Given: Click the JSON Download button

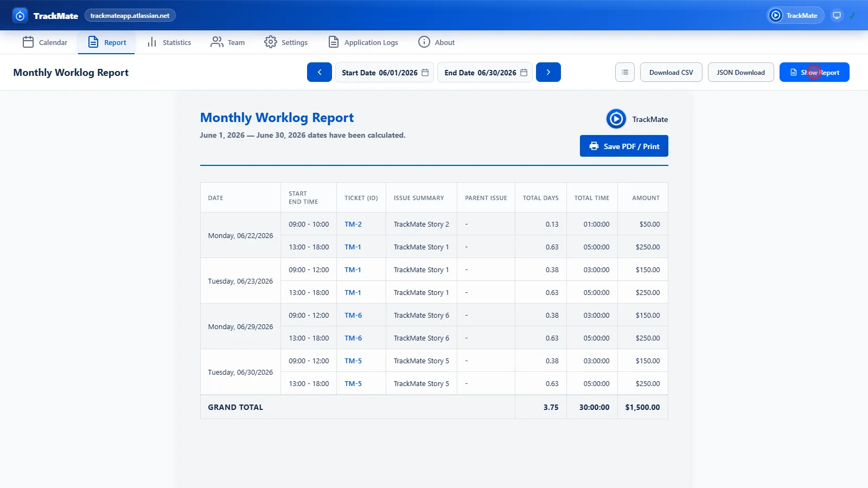Looking at the screenshot, I should 741,72.
